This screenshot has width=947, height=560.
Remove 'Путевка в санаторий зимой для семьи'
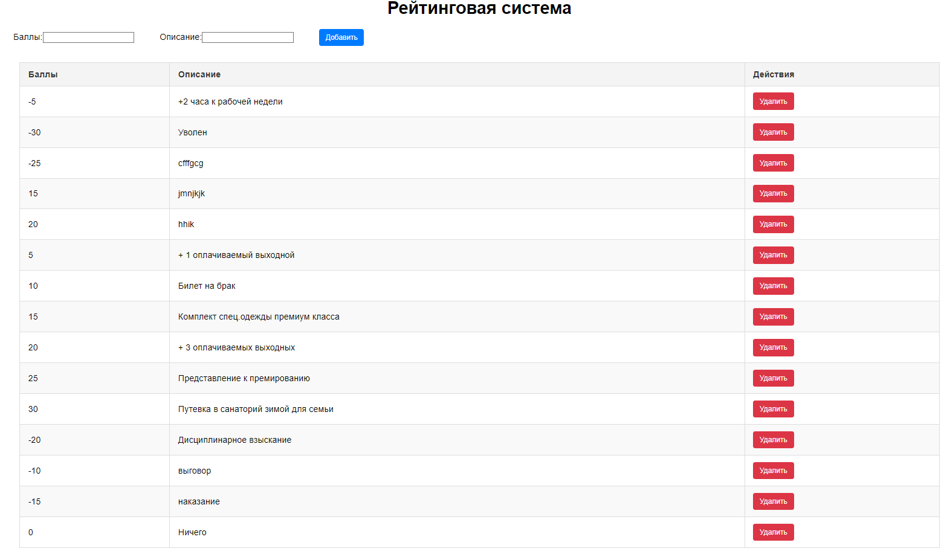point(773,409)
